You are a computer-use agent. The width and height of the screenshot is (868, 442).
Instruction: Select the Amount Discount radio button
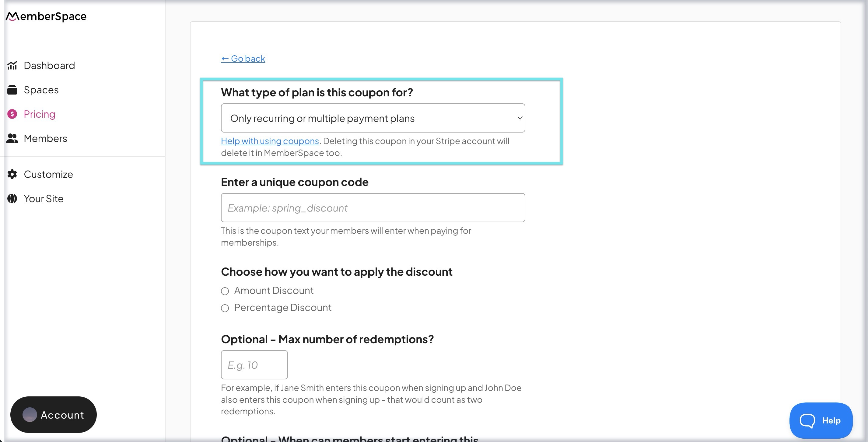click(x=225, y=291)
